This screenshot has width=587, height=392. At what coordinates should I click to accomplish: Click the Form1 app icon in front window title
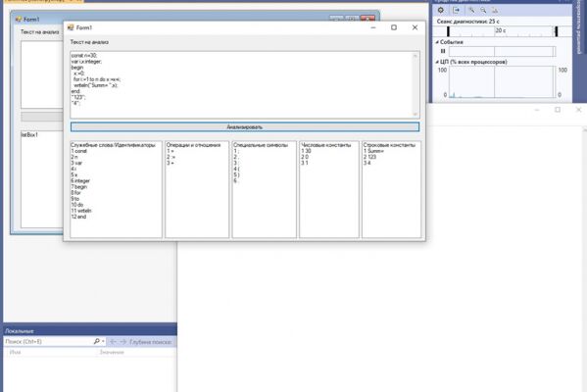[x=71, y=27]
